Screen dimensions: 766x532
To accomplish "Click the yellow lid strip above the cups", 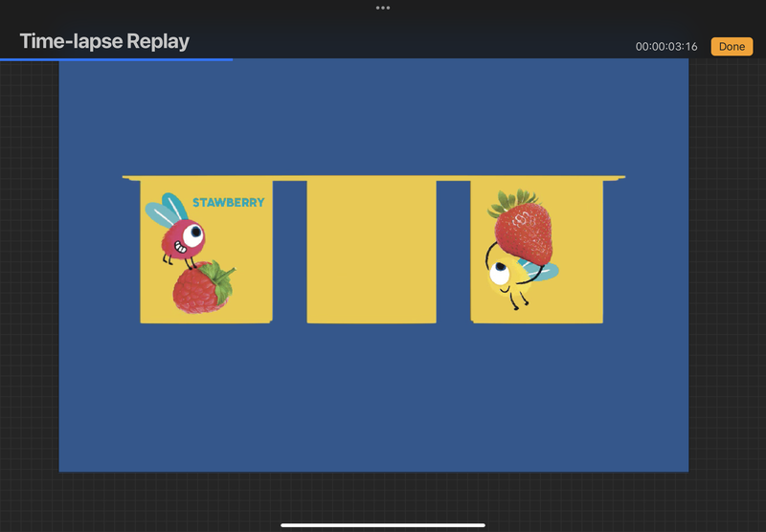I will pos(373,177).
